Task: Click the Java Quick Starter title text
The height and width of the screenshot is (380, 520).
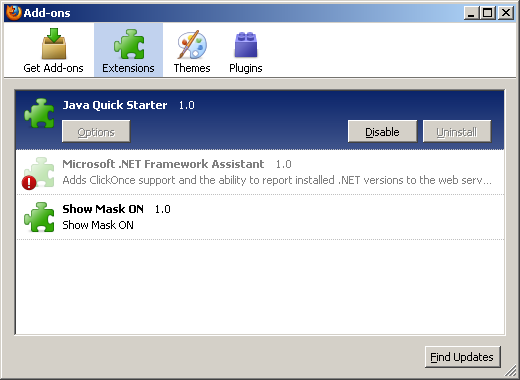Action: 115,105
